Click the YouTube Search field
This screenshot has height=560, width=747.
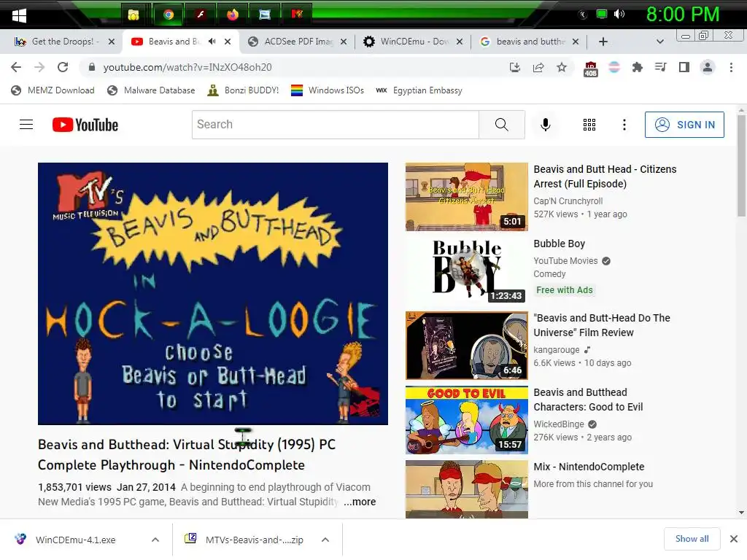[x=336, y=125]
